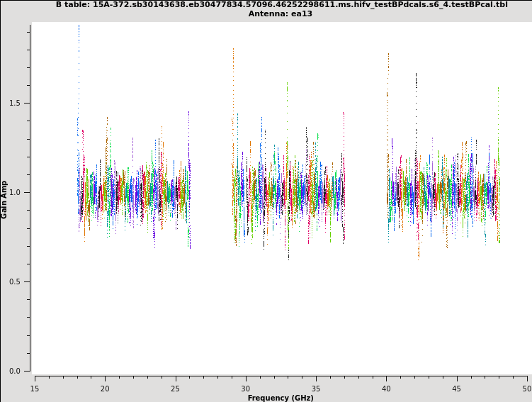Click the 20 tick label on frequency axis
Viewport: 532px width, 402px height.
(x=105, y=388)
